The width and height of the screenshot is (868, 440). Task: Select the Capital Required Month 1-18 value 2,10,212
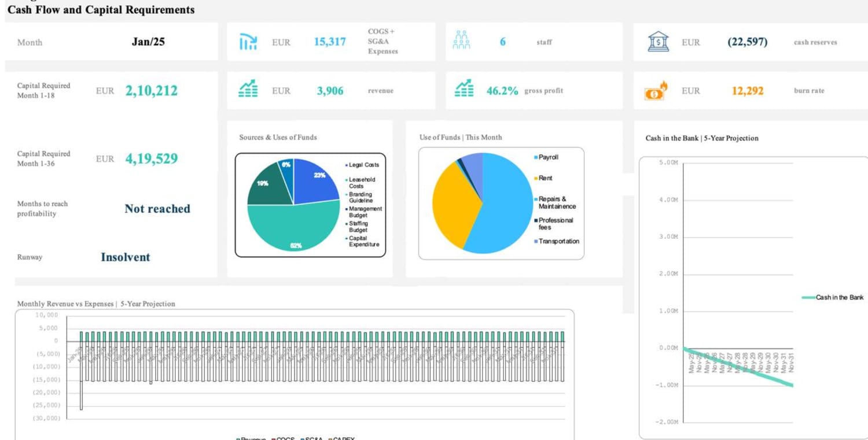point(152,91)
